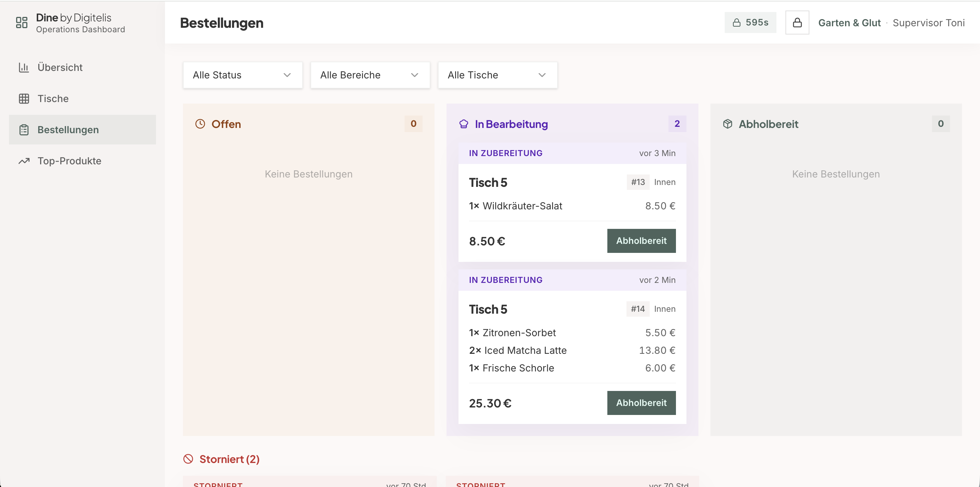Click the chevron on Alle Bereiche
The image size is (980, 487).
[x=415, y=75]
